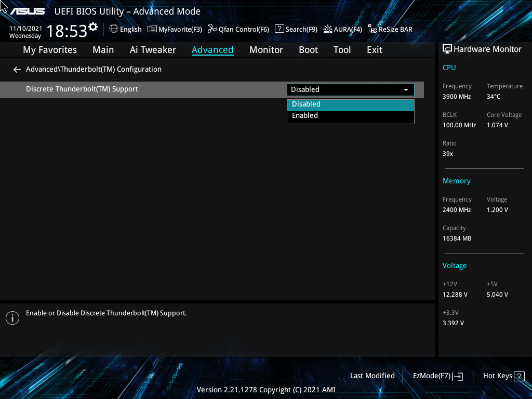532x399 pixels.
Task: Click +3.3V value 3.392 V
Action: [x=453, y=323]
